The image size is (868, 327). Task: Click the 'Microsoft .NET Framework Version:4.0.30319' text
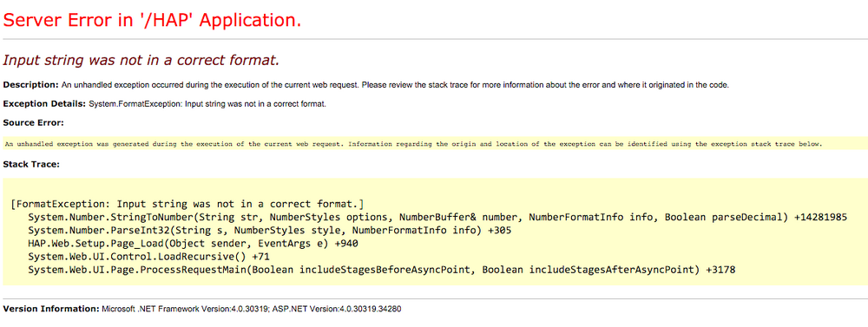pyautogui.click(x=185, y=309)
